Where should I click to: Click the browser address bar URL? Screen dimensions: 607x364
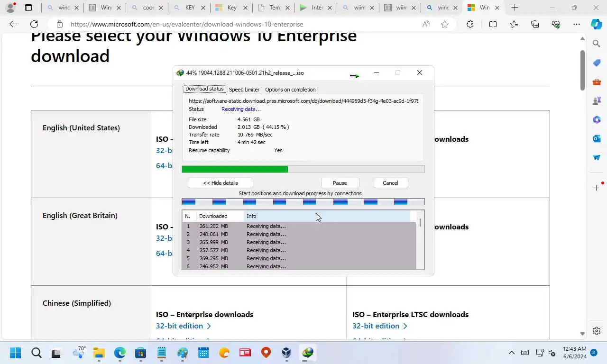coord(187,24)
